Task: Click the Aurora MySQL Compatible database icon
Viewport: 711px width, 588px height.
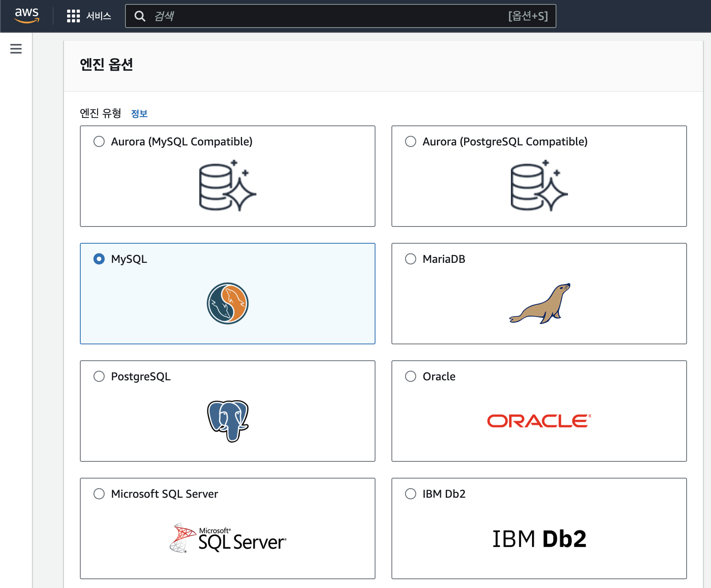Action: pos(228,185)
